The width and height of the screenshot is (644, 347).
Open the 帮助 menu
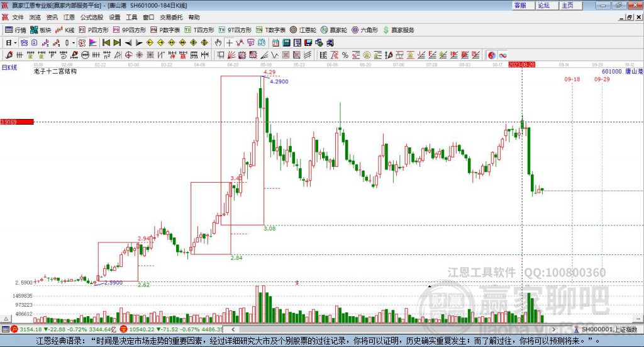[194, 17]
